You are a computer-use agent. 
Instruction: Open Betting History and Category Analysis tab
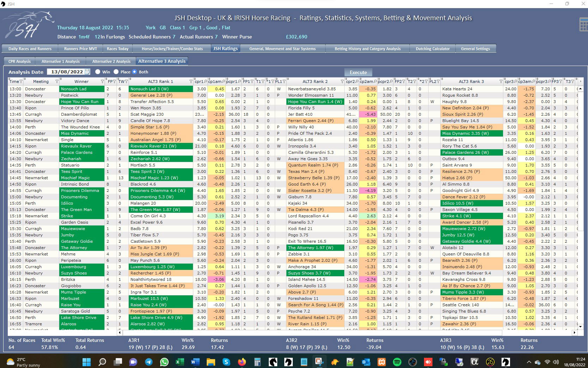click(368, 49)
